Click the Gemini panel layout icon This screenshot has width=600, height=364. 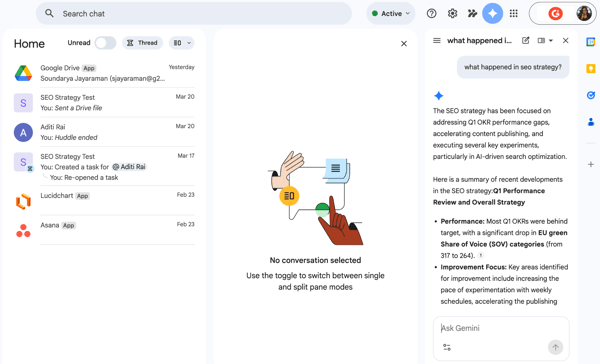541,41
